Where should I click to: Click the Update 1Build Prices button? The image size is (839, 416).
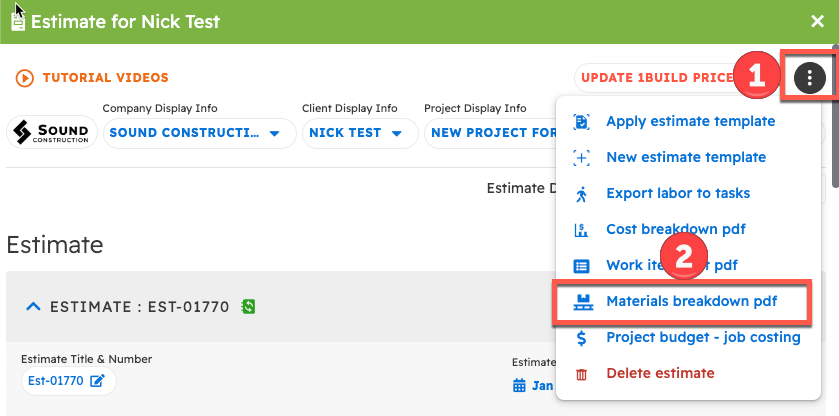654,77
